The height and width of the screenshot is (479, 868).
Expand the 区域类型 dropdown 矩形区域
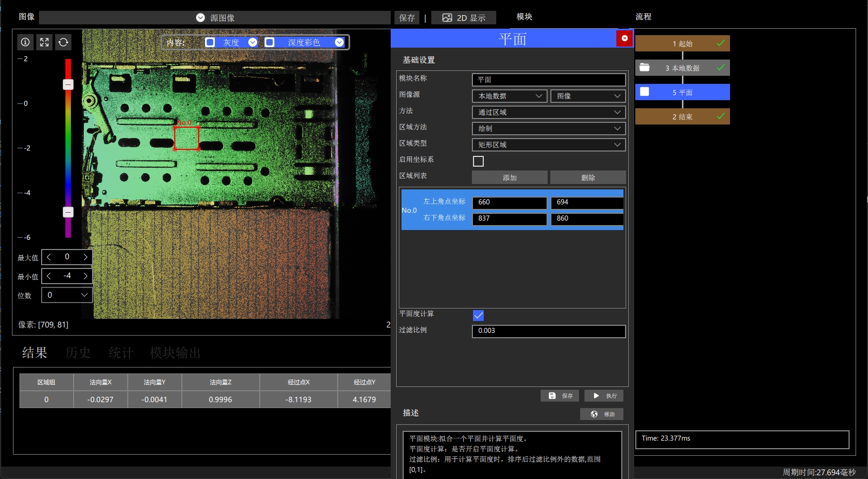coord(549,145)
